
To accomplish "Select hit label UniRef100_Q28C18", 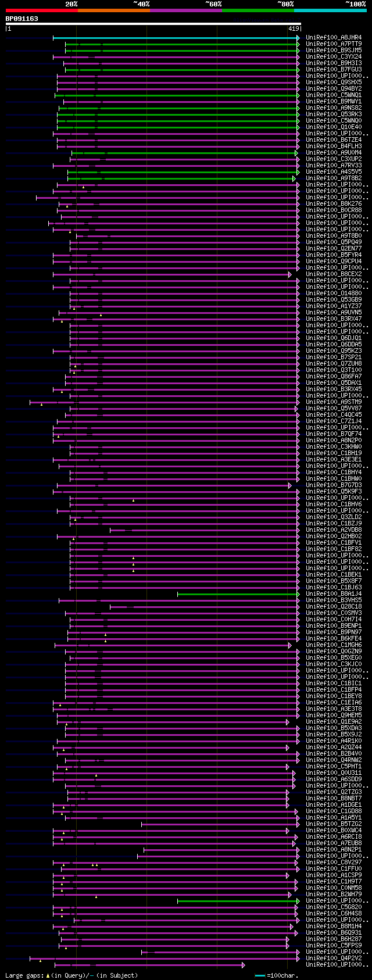I will tap(334, 607).
